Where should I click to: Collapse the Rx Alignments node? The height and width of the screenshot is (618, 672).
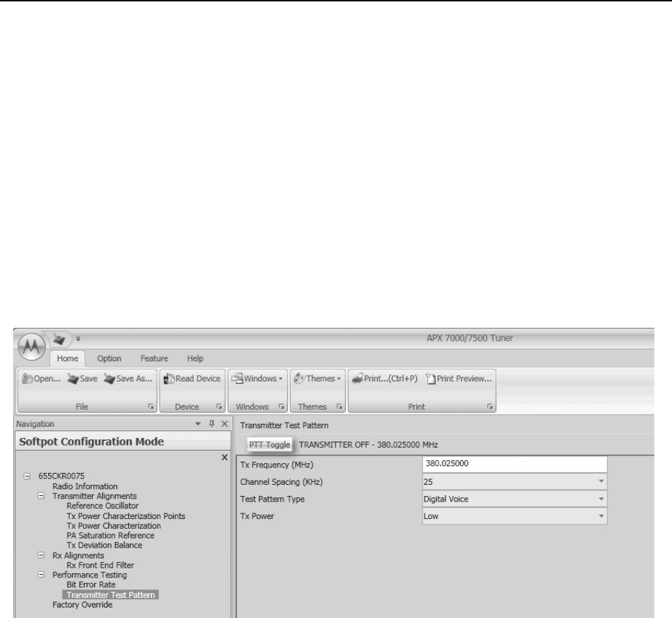(x=41, y=555)
